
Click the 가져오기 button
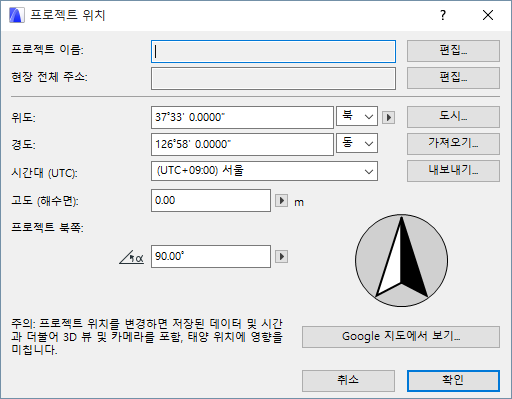click(453, 144)
